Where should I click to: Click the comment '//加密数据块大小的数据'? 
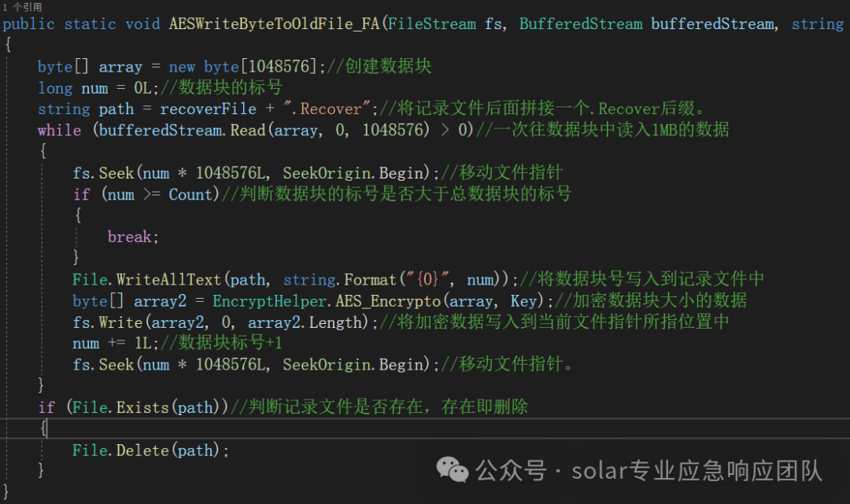[x=651, y=300]
